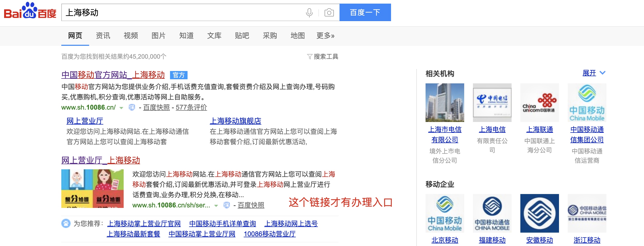
Task: Open suggestion 10086移动营业厅
Action: [270, 234]
